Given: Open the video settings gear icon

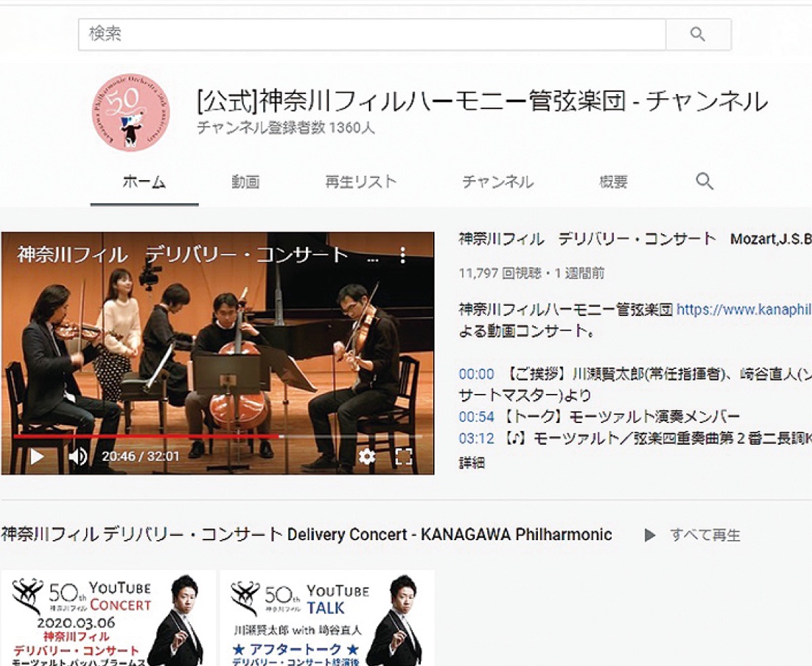Looking at the screenshot, I should [366, 457].
